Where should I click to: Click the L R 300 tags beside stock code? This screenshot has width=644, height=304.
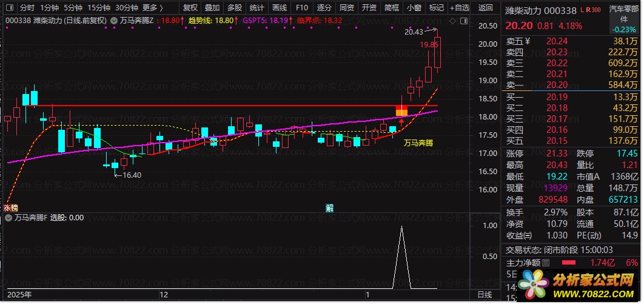591,10
